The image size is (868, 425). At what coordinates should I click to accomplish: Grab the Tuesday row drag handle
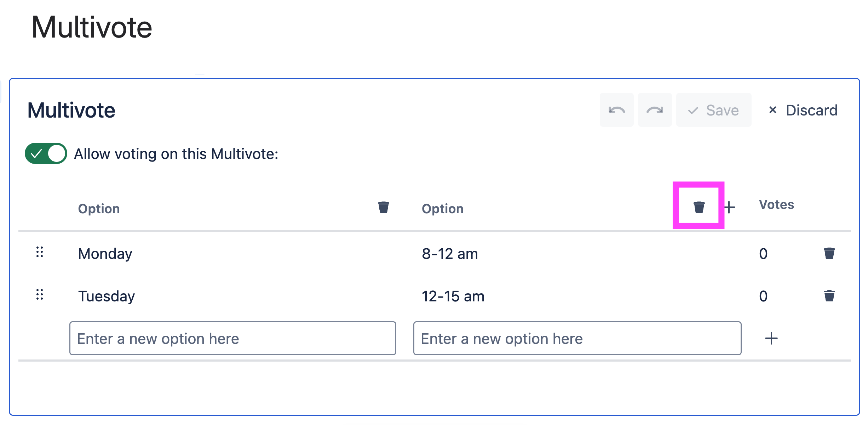pyautogui.click(x=40, y=295)
